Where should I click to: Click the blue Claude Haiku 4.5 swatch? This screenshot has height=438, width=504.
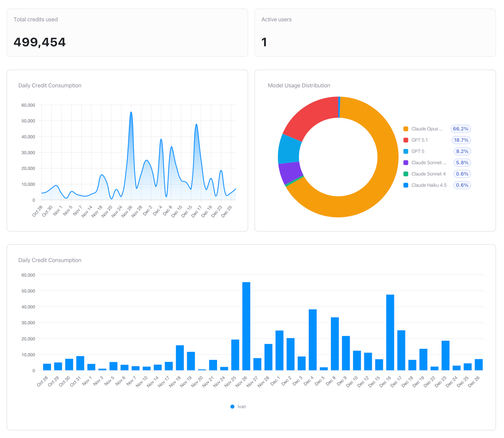click(406, 185)
